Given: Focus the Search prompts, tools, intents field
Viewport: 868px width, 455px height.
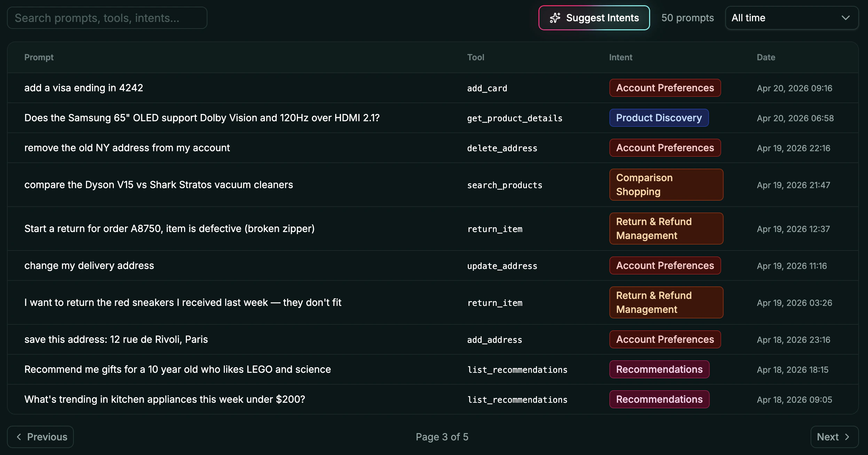Looking at the screenshot, I should (x=107, y=18).
